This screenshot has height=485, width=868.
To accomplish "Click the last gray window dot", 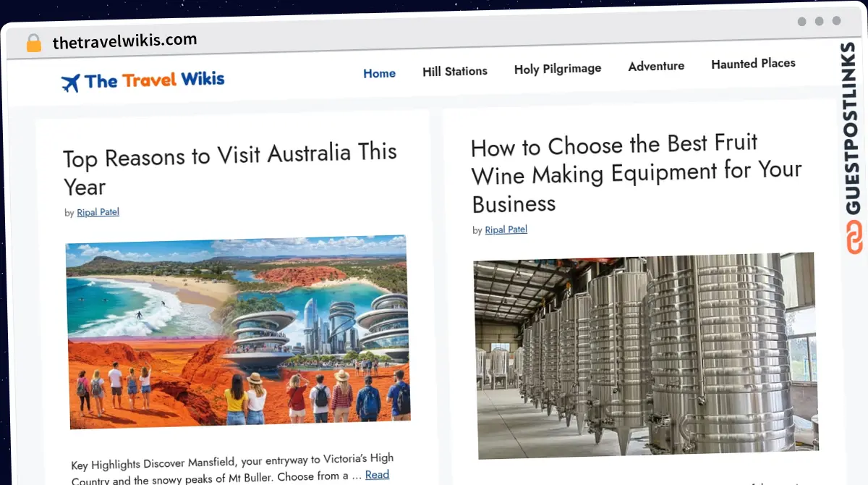I will 837,21.
